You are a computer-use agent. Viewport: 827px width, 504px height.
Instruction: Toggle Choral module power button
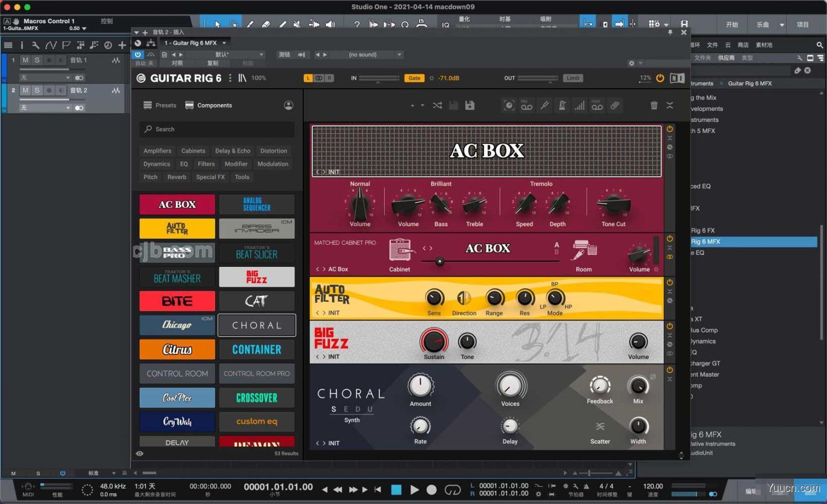click(x=669, y=370)
